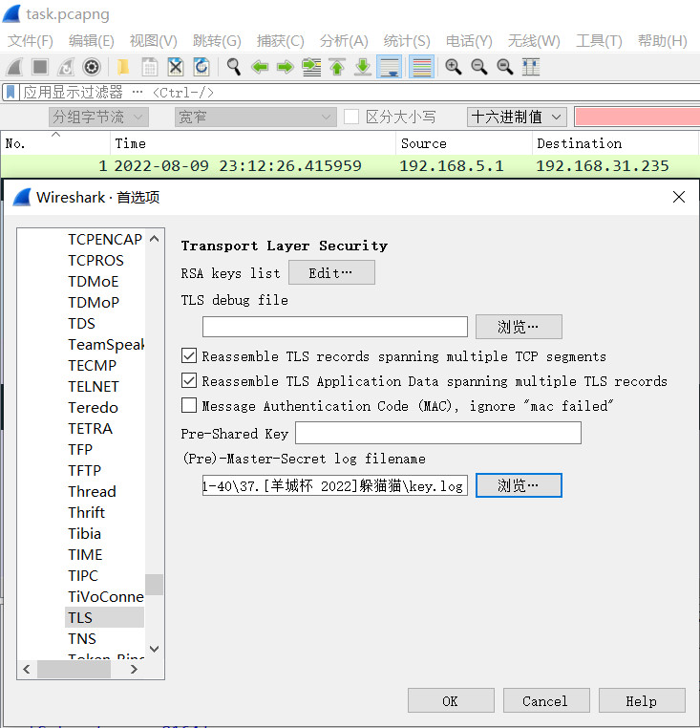Viewport: 700px width, 728px height.
Task: Click the go to specified packet icon
Action: pos(311,67)
